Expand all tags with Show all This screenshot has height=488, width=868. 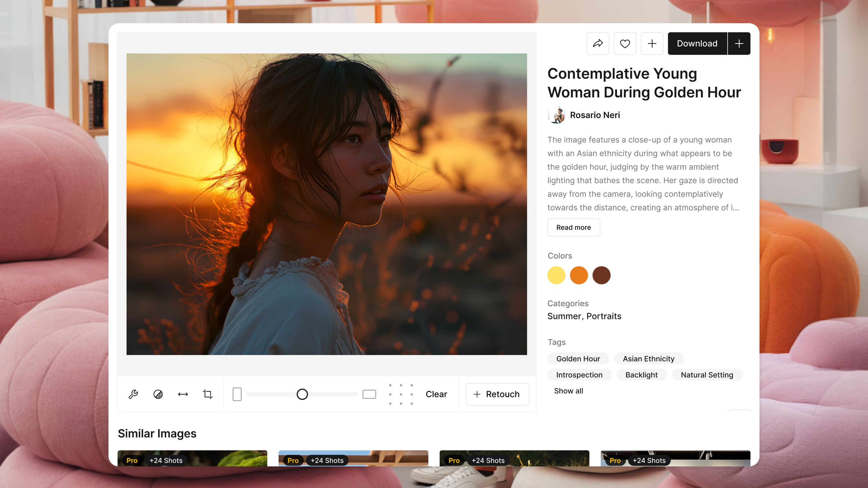(568, 391)
